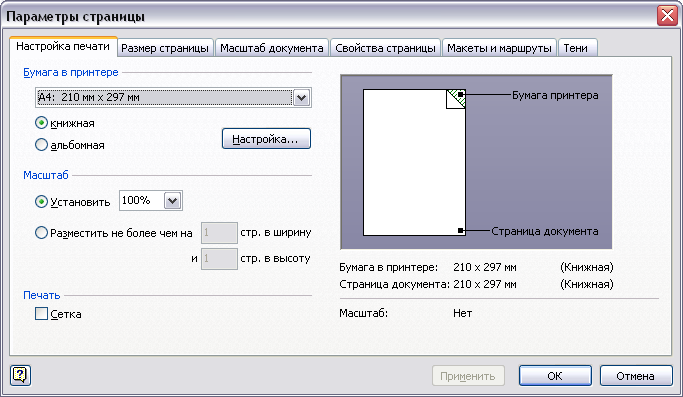The width and height of the screenshot is (683, 397).
Task: Click the Применить button
Action: pos(468,376)
